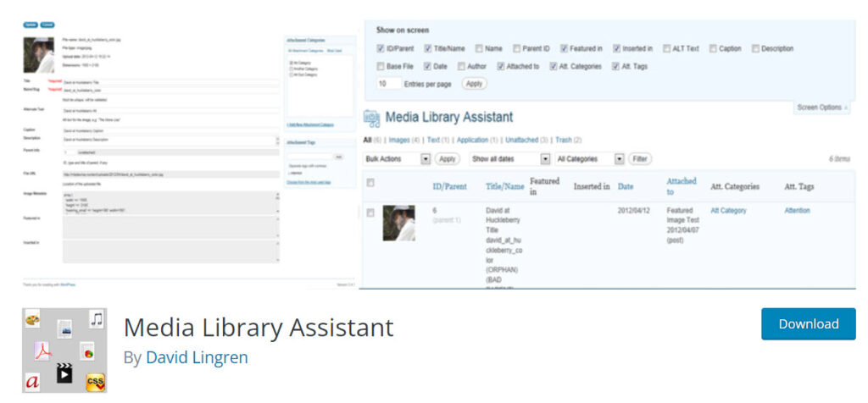Click the blue Download button

pyautogui.click(x=808, y=324)
